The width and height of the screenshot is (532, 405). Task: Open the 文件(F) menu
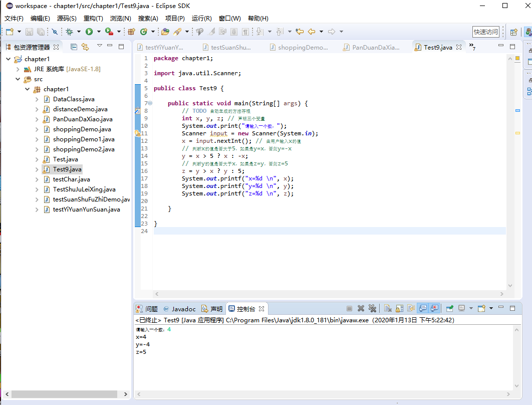(x=14, y=19)
